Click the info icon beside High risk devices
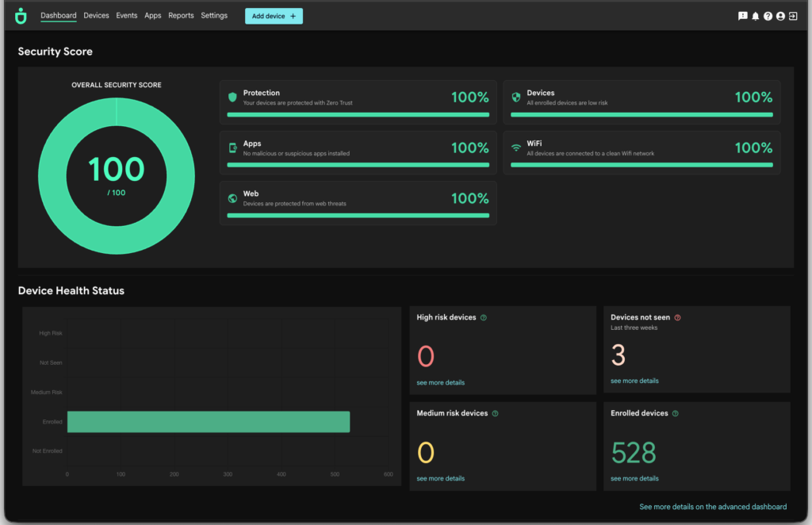812x525 pixels. click(484, 318)
